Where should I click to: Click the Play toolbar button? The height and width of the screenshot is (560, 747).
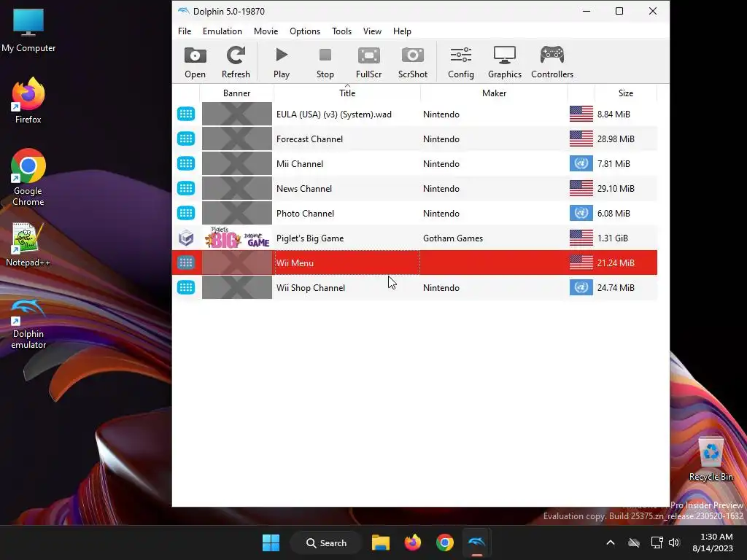click(x=282, y=62)
